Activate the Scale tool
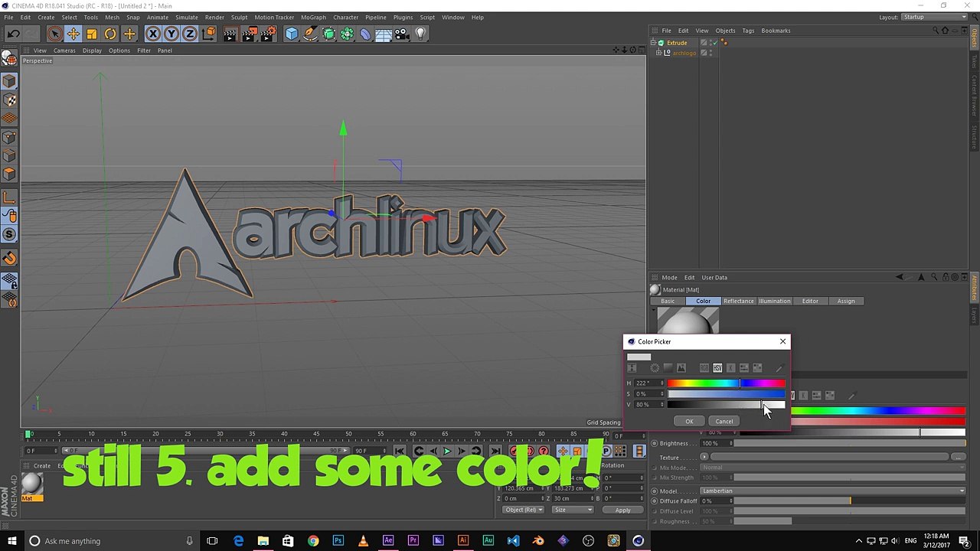Image resolution: width=980 pixels, height=551 pixels. click(x=92, y=34)
